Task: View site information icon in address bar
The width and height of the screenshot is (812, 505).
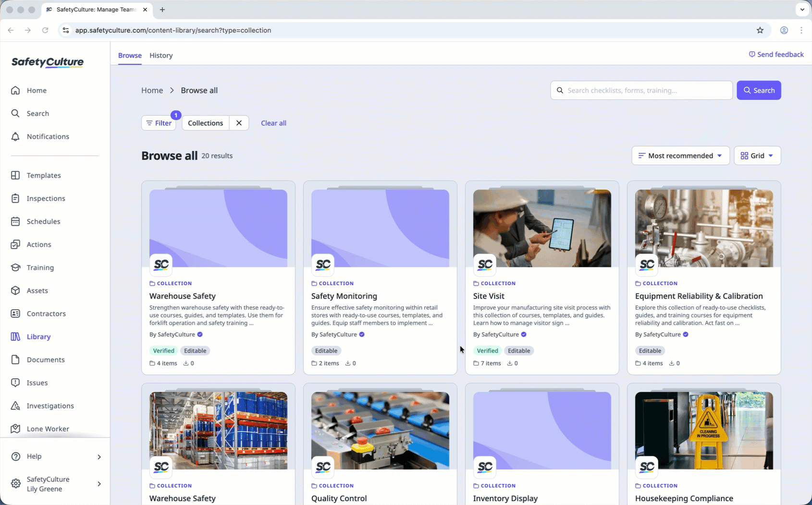Action: point(66,30)
